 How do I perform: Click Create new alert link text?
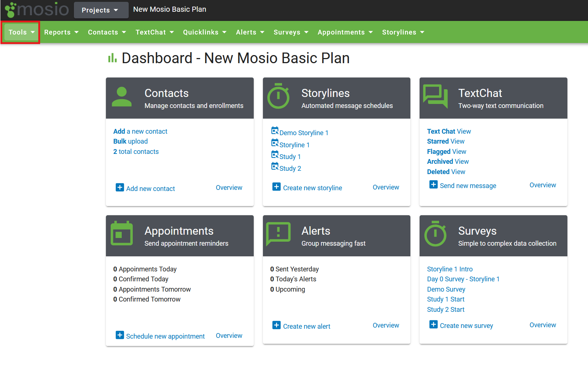tap(307, 326)
